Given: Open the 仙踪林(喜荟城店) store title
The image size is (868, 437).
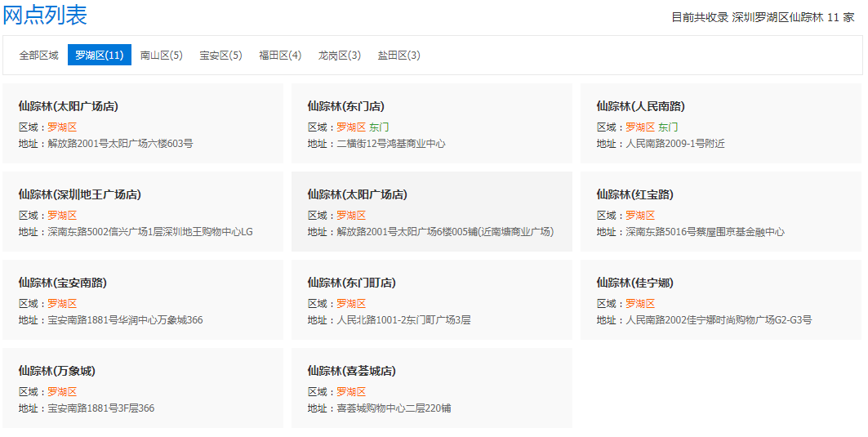Looking at the screenshot, I should 351,371.
